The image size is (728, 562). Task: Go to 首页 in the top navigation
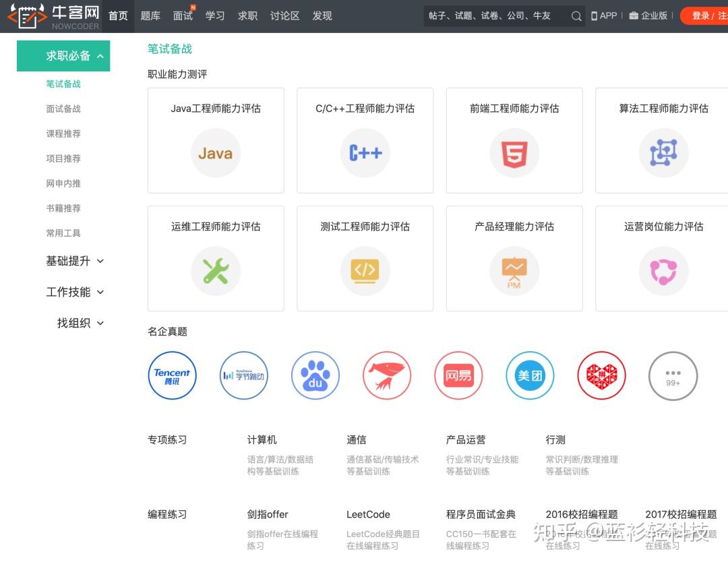click(x=118, y=15)
